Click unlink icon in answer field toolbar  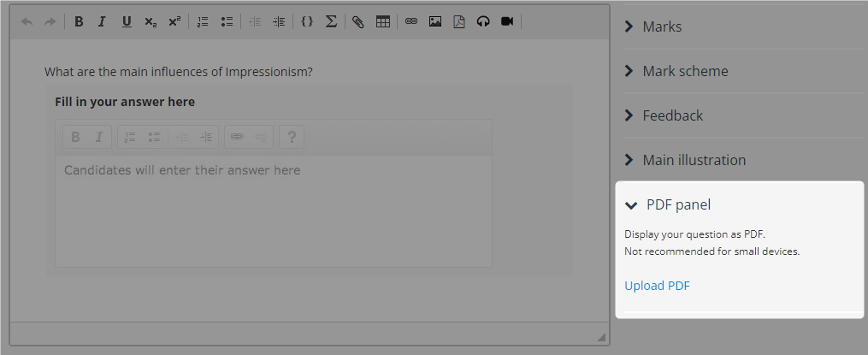pyautogui.click(x=260, y=137)
